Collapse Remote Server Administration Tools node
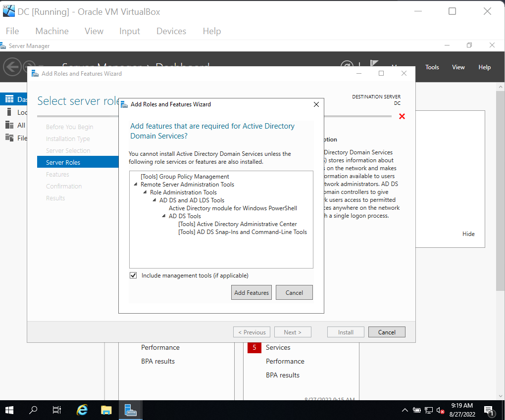Screen dimensions: 505x420 pyautogui.click(x=136, y=184)
